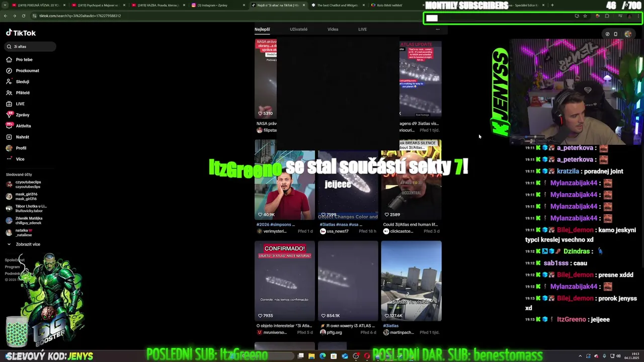
Task: Switch to Uživatelé tab
Action: (298, 29)
